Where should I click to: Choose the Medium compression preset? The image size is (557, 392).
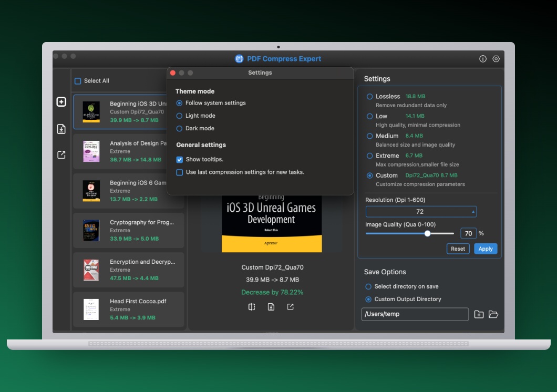[370, 136]
